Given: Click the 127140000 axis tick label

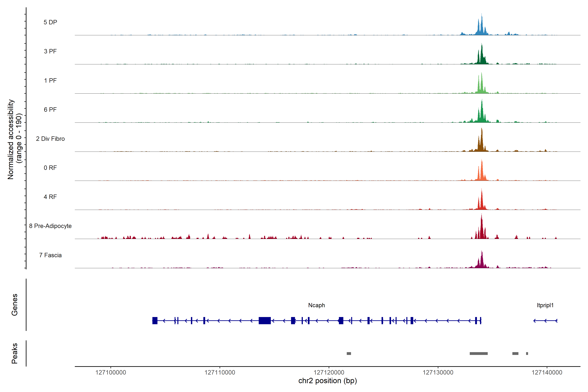Looking at the screenshot, I should pyautogui.click(x=547, y=373).
